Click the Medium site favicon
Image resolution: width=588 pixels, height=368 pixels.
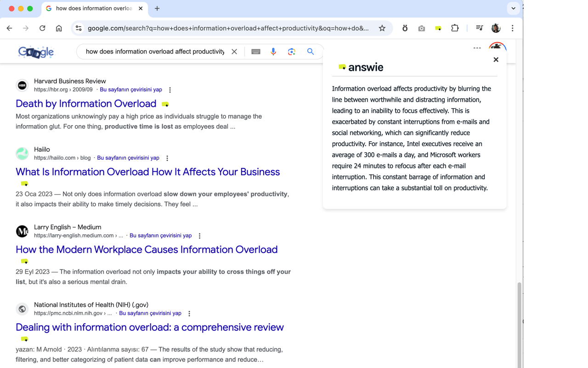tap(22, 231)
